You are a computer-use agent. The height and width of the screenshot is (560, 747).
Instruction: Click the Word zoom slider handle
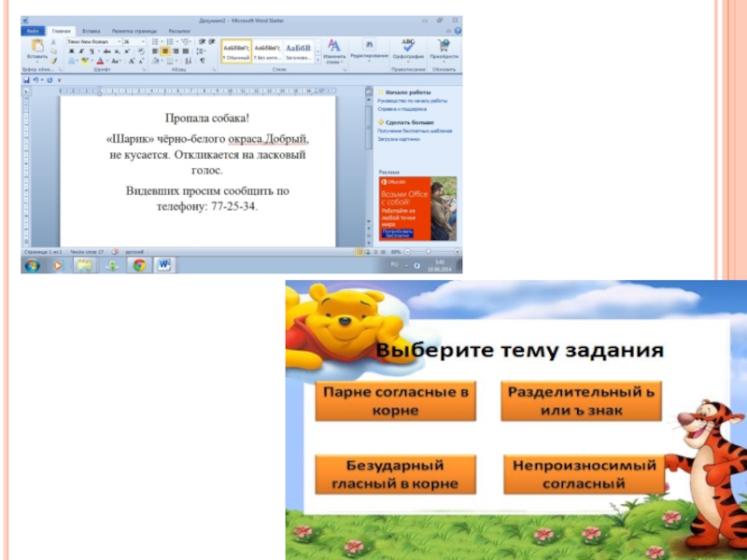click(429, 251)
